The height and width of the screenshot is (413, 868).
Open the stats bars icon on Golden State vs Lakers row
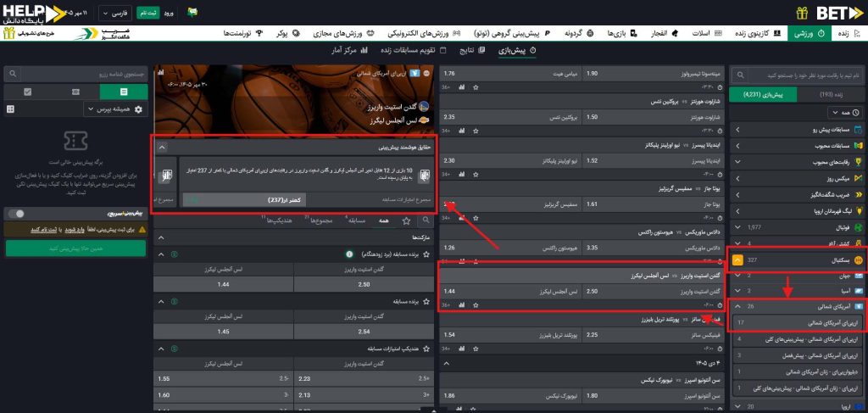point(462,305)
